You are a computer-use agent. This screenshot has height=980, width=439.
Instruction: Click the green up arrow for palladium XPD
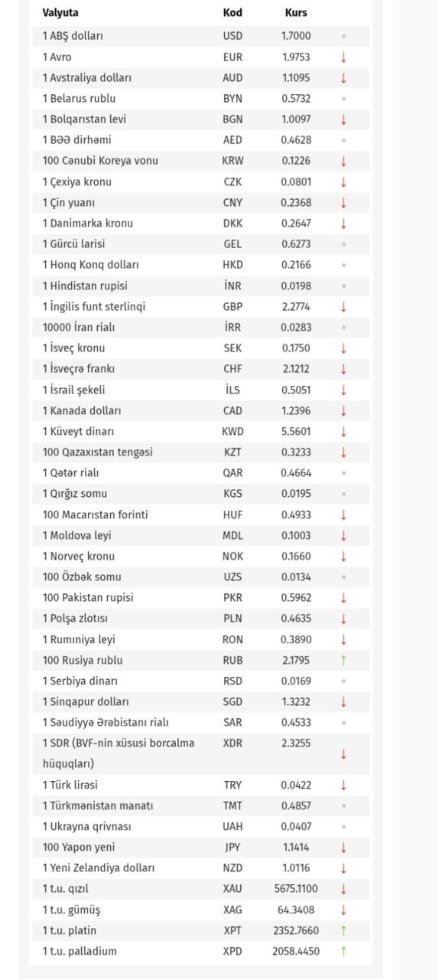click(x=343, y=951)
